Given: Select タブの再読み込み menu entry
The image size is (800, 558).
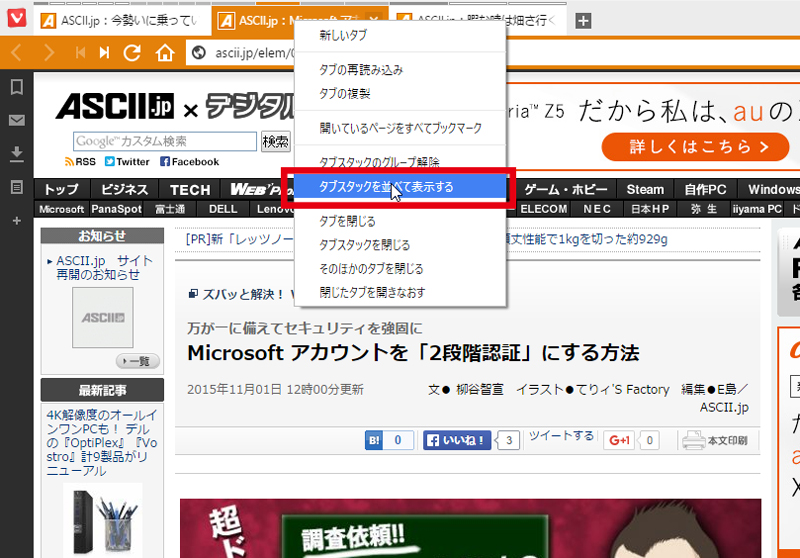Looking at the screenshot, I should click(x=401, y=69).
